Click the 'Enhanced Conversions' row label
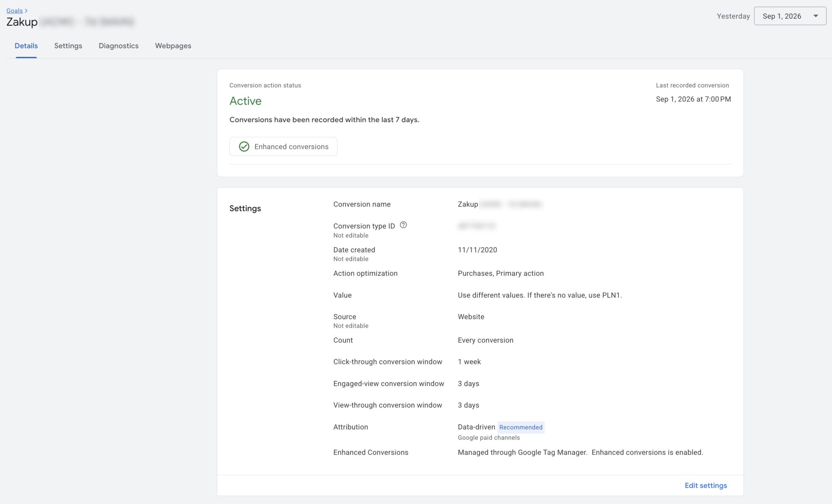Image resolution: width=832 pixels, height=504 pixels. (x=371, y=452)
